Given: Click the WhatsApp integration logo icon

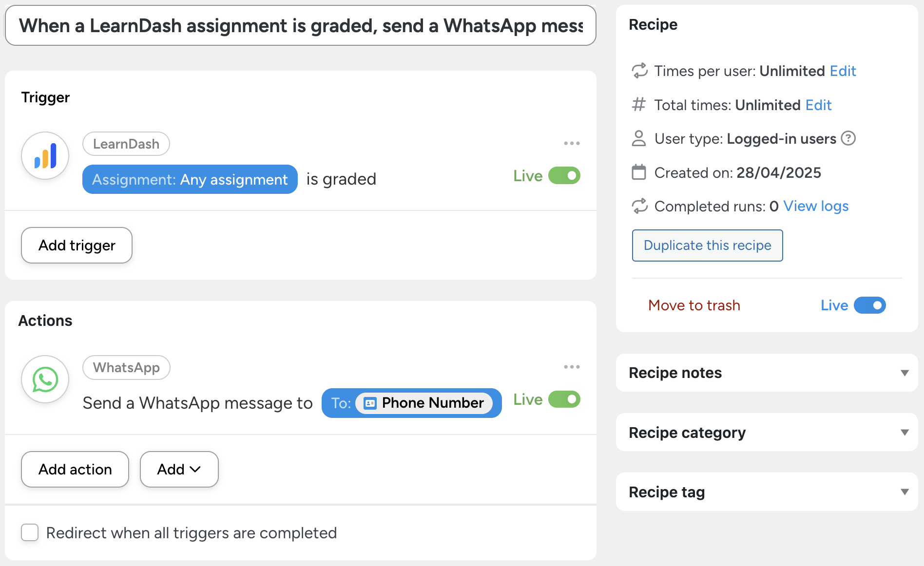Looking at the screenshot, I should pos(45,379).
